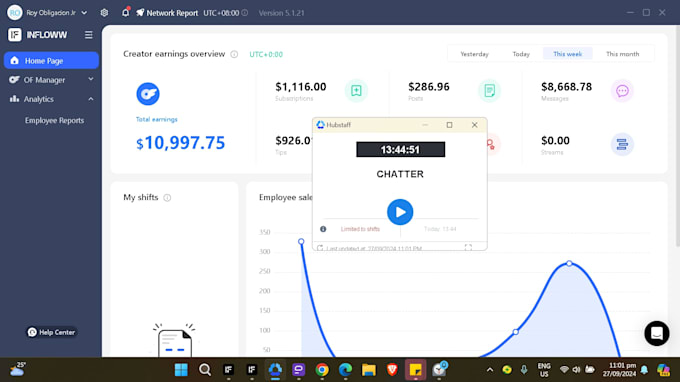Viewport: 680px width, 382px height.
Task: Expand Roy Obligacion Jr account dropdown
Action: 84,13
